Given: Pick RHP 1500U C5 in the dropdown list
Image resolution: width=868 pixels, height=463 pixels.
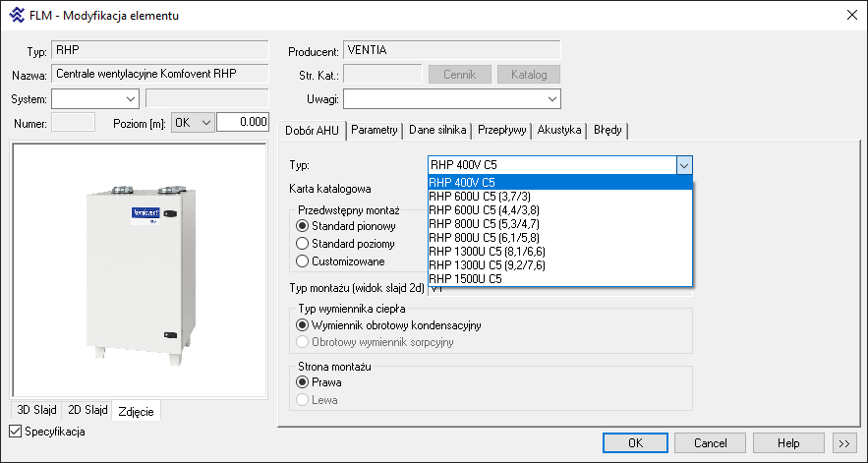Looking at the screenshot, I should tap(465, 278).
